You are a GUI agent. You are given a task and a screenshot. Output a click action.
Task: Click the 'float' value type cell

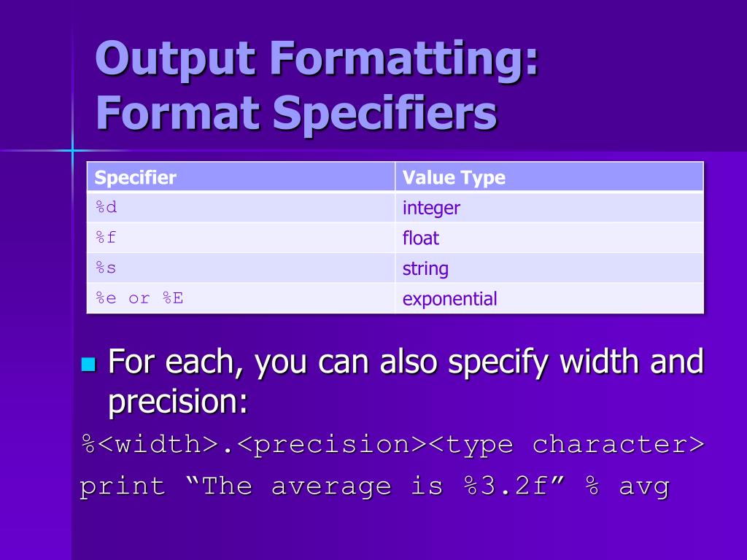(x=549, y=237)
